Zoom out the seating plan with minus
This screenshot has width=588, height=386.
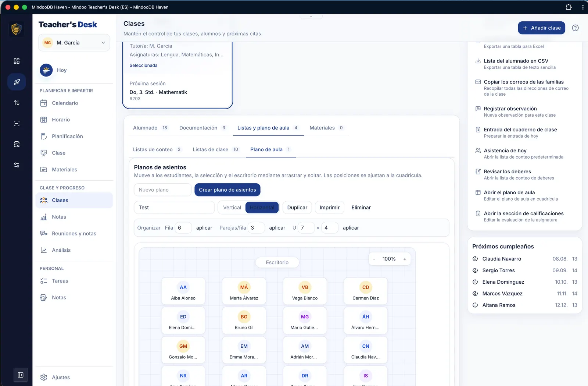click(x=374, y=259)
